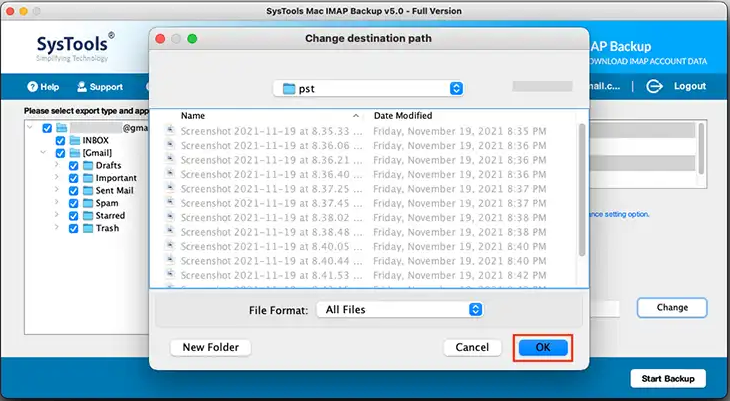Click the Help question mark icon
Image resolution: width=730 pixels, height=401 pixels.
[x=32, y=87]
